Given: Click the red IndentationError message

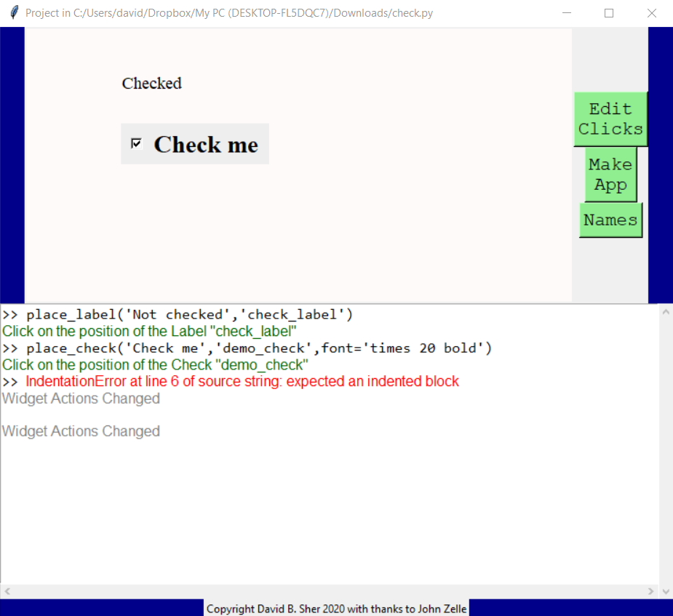Looking at the screenshot, I should (x=242, y=381).
